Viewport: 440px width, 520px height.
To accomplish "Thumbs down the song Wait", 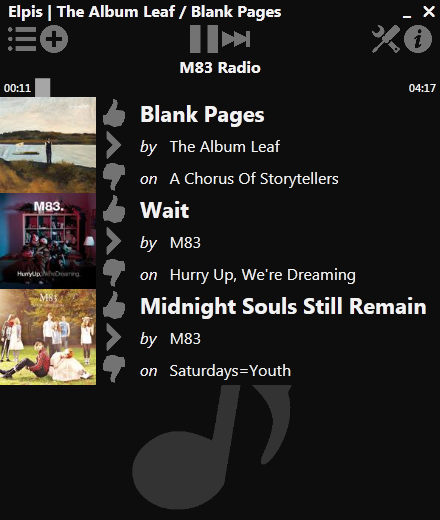I will [x=114, y=273].
